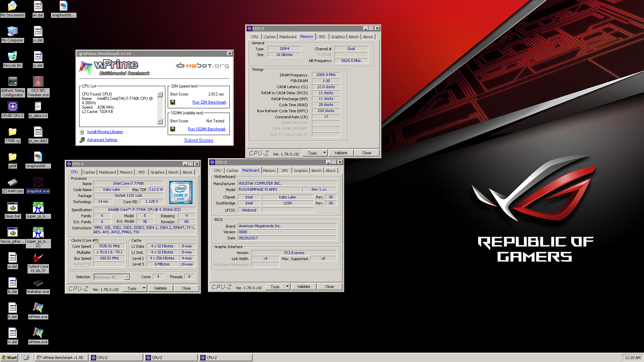Click Run 1024M Benchmark link
Screen dimensions: 644x362
click(x=207, y=129)
